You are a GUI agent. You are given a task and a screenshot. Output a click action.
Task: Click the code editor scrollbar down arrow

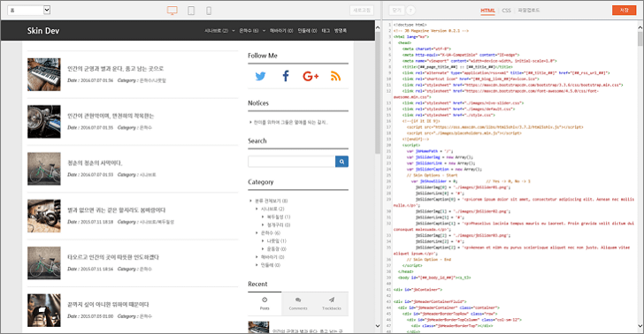[x=640, y=326]
